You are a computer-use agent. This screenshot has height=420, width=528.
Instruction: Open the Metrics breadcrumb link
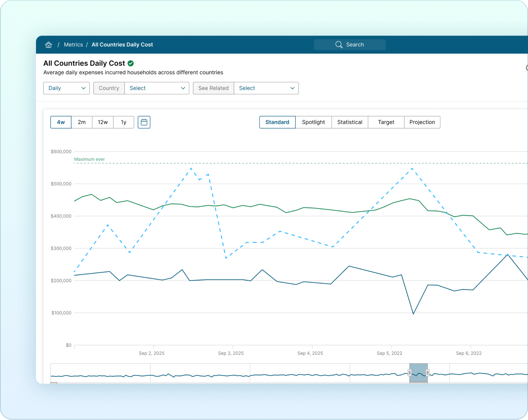tap(73, 44)
